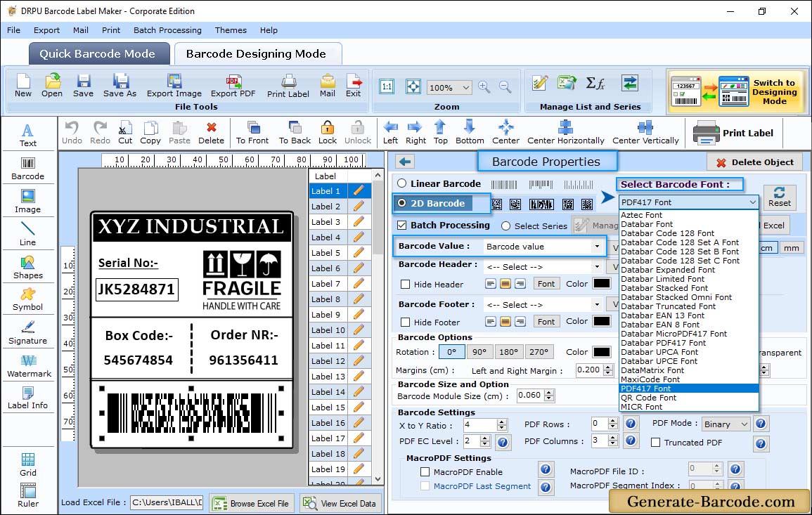Choose the Select Series radio option
This screenshot has height=515, width=812.
[506, 226]
